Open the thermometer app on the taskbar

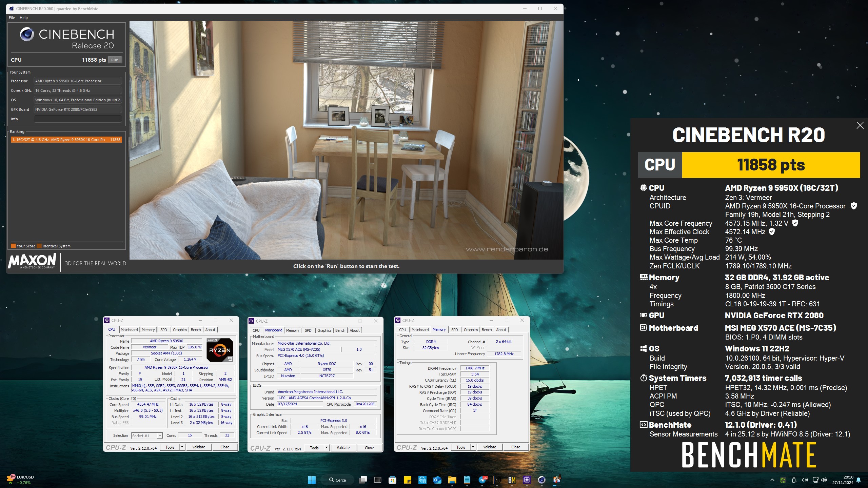(x=556, y=480)
